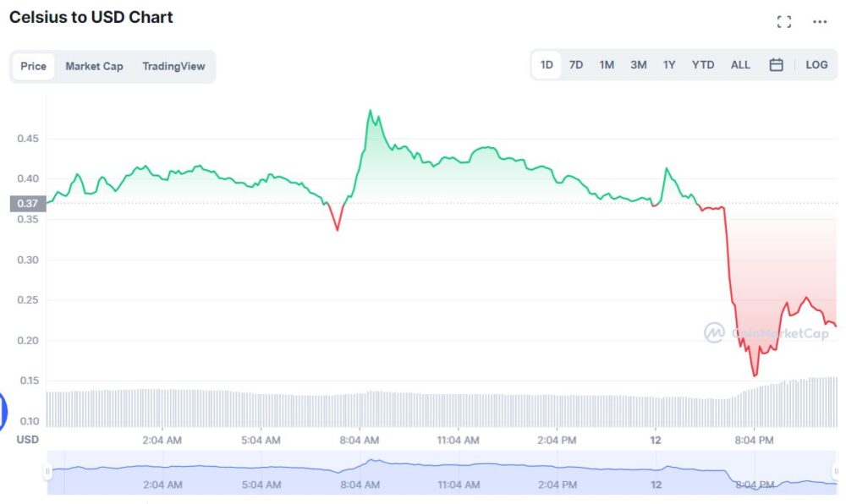Viewport: 846px width, 504px height.
Task: Show year-to-date YTD range
Action: (x=703, y=65)
